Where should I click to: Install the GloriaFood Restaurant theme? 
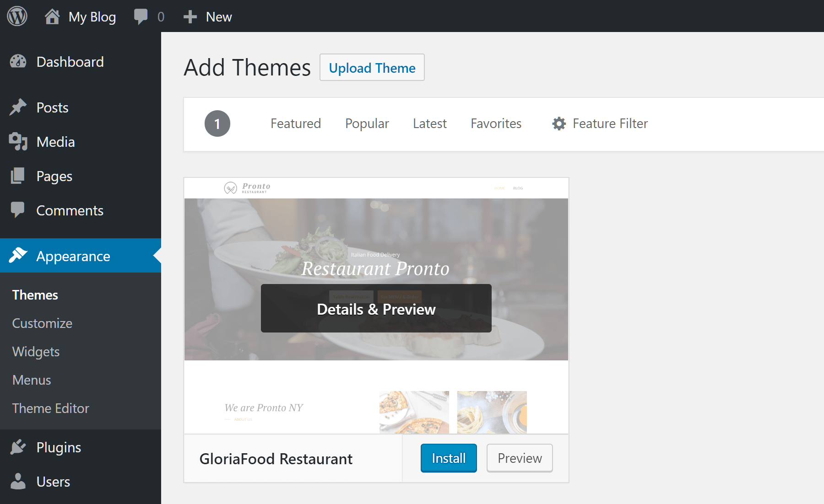(x=448, y=458)
